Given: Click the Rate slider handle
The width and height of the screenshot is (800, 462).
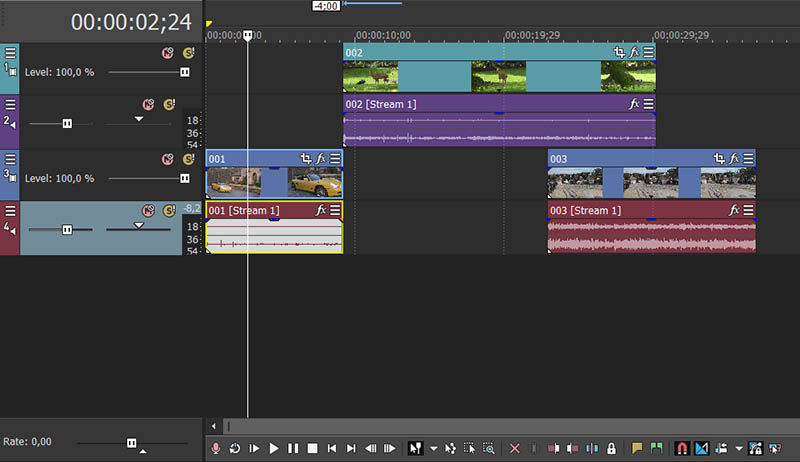Looking at the screenshot, I should click(x=132, y=443).
